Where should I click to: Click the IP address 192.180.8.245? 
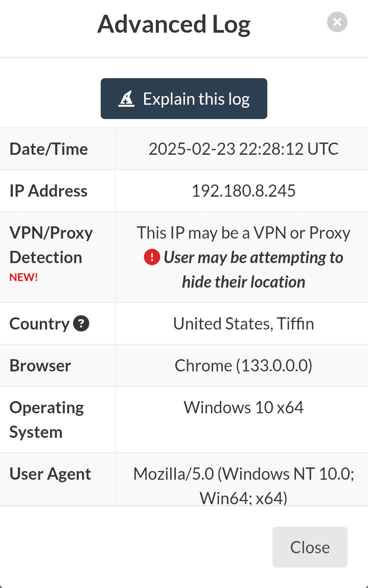pos(243,191)
